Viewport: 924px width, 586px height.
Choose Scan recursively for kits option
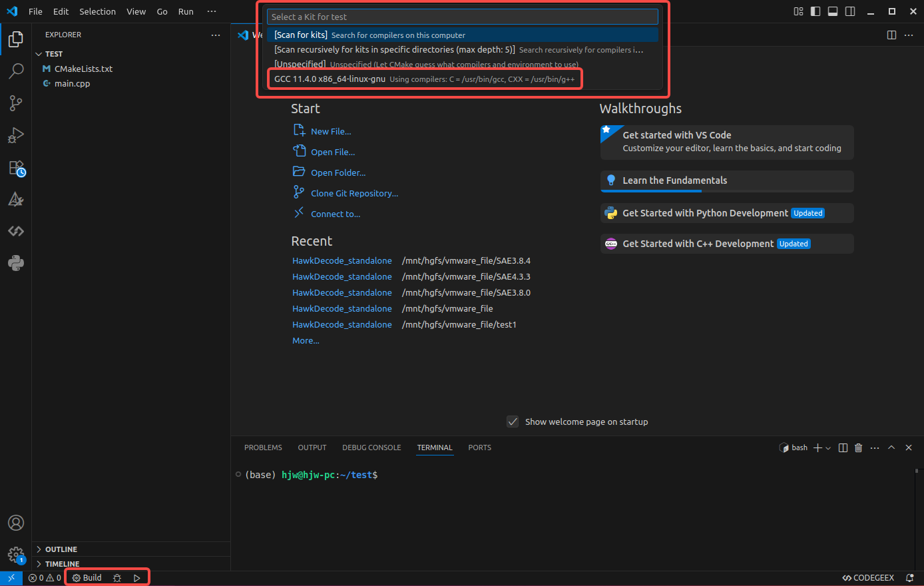tap(463, 49)
